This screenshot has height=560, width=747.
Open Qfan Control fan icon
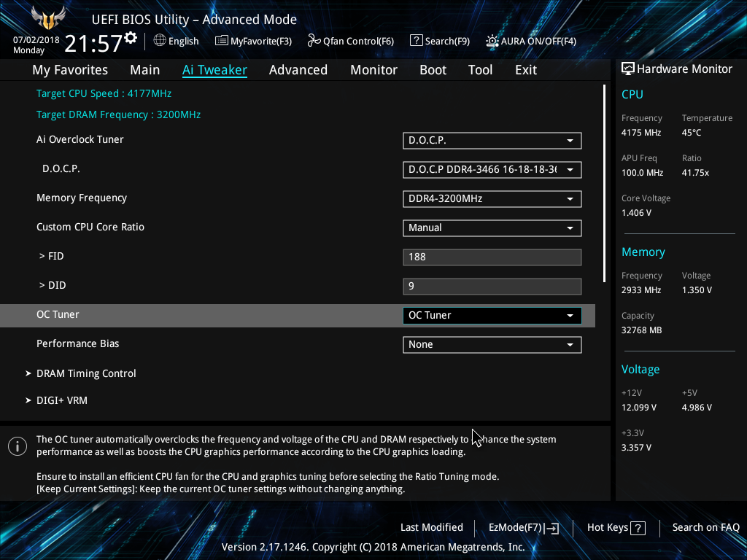click(314, 41)
